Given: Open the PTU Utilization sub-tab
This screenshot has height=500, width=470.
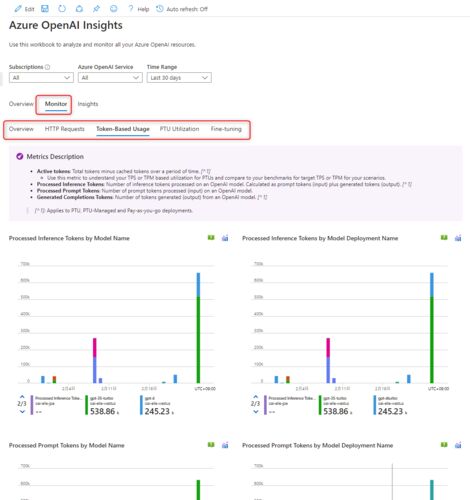Looking at the screenshot, I should (179, 129).
